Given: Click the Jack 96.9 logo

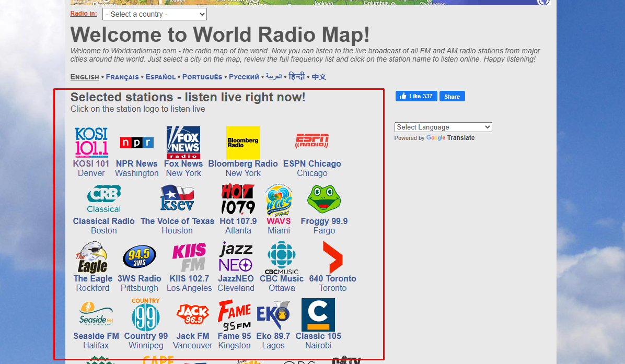Looking at the screenshot, I should point(192,314).
